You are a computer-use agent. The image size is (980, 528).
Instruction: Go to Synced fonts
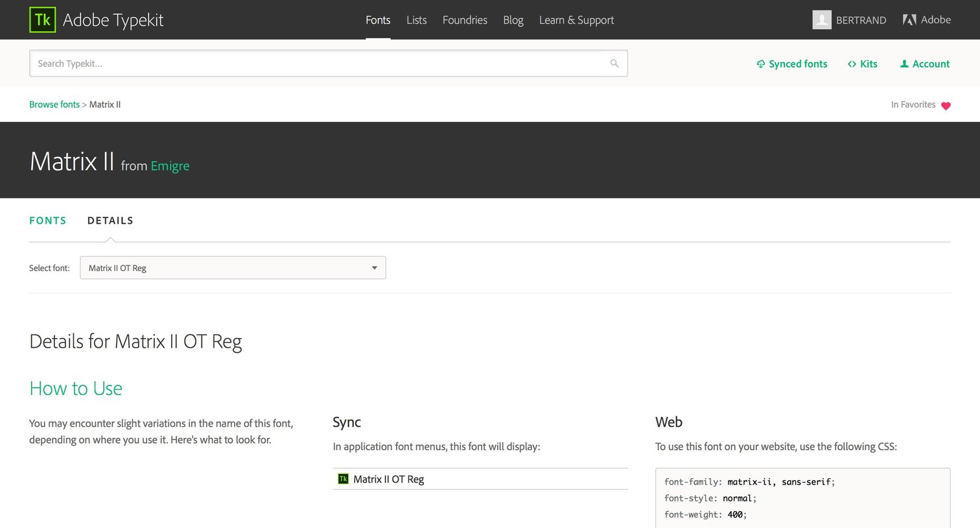(x=798, y=64)
